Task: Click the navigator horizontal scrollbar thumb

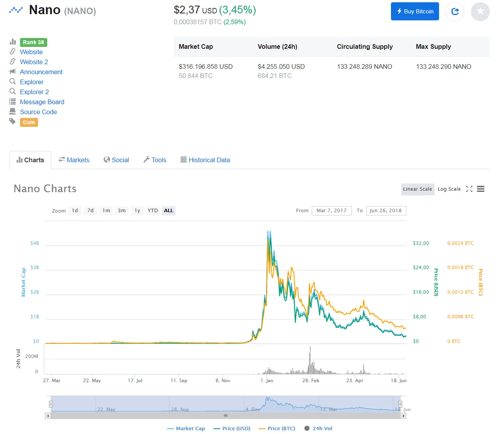Action: point(226,415)
